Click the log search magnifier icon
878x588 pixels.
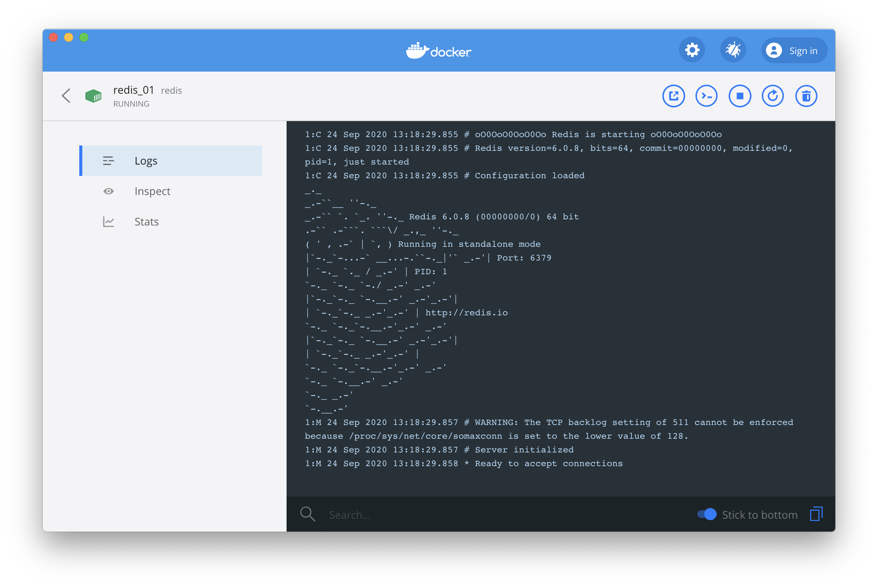[x=308, y=514]
